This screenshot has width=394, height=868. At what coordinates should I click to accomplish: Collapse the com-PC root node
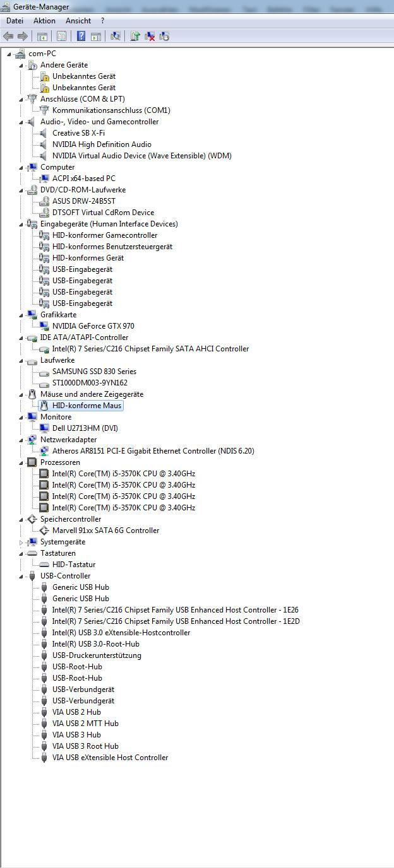(x=9, y=54)
